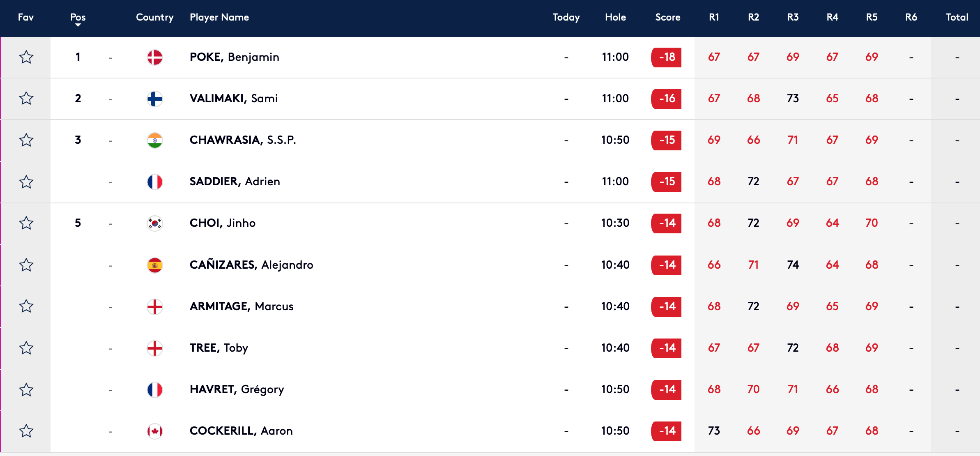The width and height of the screenshot is (980, 456).
Task: Mark S.S.P. Chawrasia as favorite
Action: pos(26,140)
